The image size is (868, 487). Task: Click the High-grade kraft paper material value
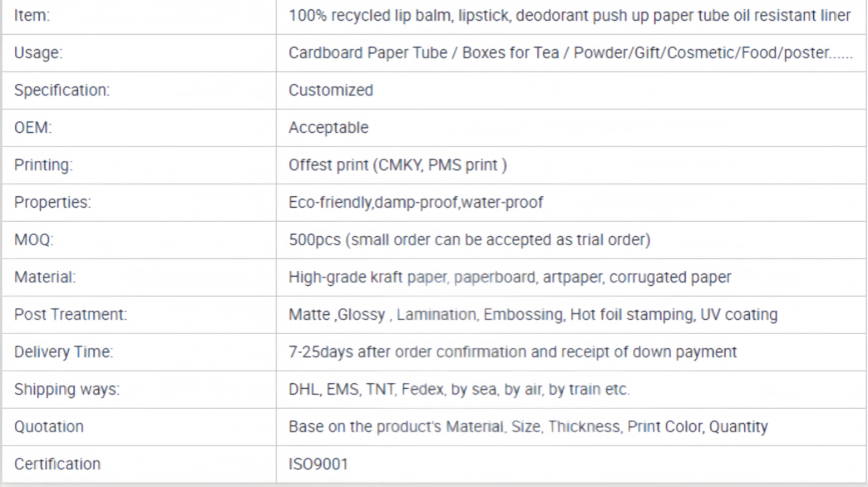click(509, 277)
